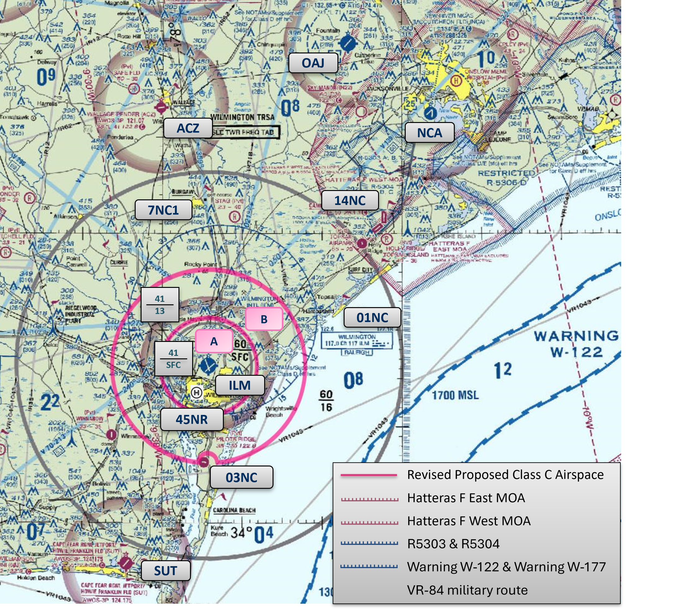Click the ACZ airport label
The height and width of the screenshot is (609, 700).
click(188, 128)
